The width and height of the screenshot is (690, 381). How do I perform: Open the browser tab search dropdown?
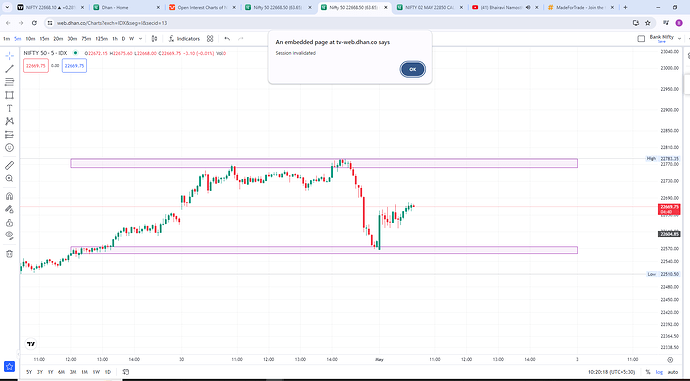click(7, 7)
